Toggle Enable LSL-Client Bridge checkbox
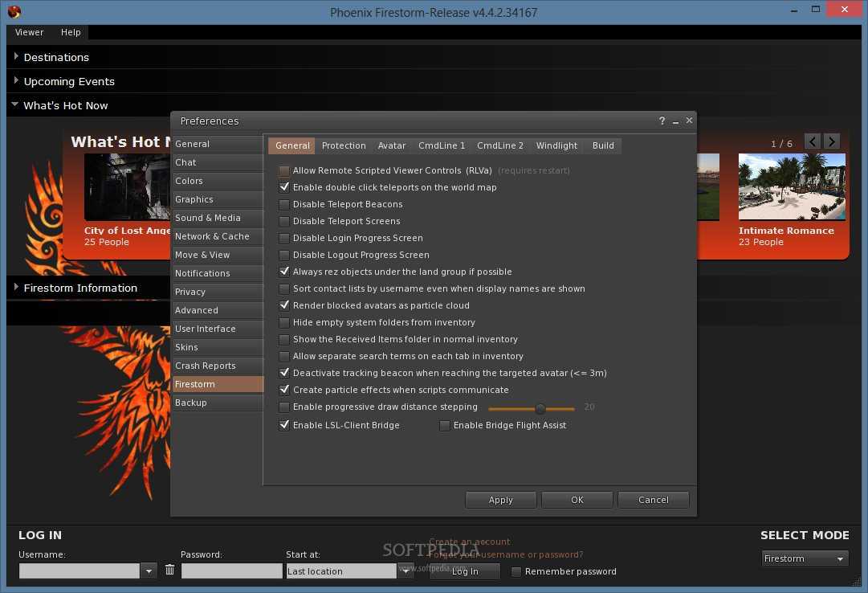The width and height of the screenshot is (868, 593). tap(284, 425)
